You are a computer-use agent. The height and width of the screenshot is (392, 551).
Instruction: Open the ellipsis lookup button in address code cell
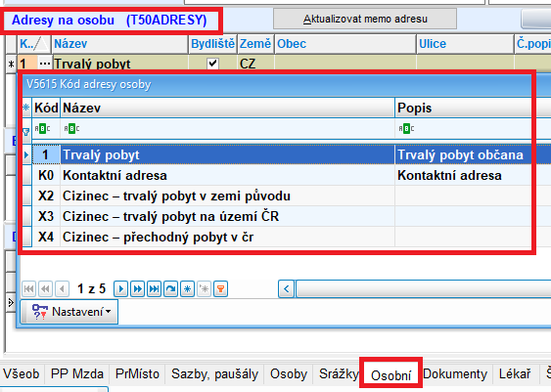[45, 64]
